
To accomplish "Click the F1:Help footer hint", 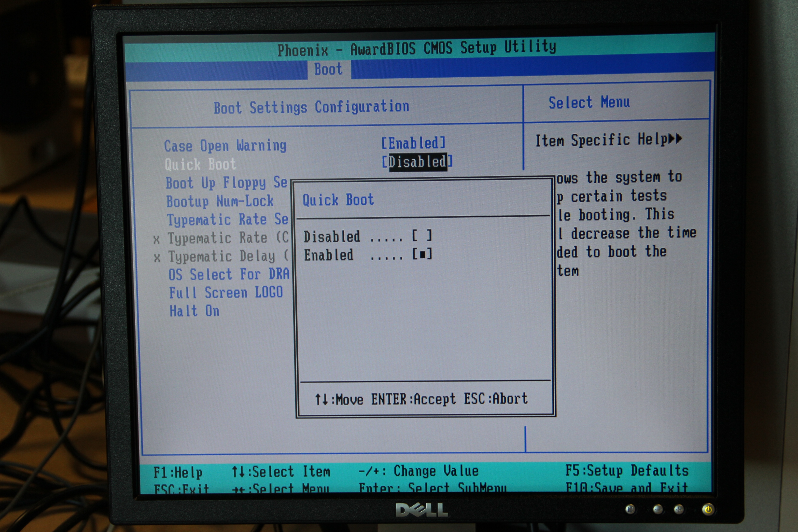I will 178,473.
